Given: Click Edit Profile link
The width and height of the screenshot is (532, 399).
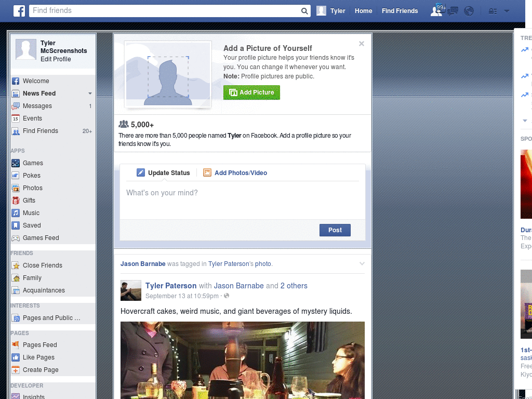Looking at the screenshot, I should pos(56,59).
